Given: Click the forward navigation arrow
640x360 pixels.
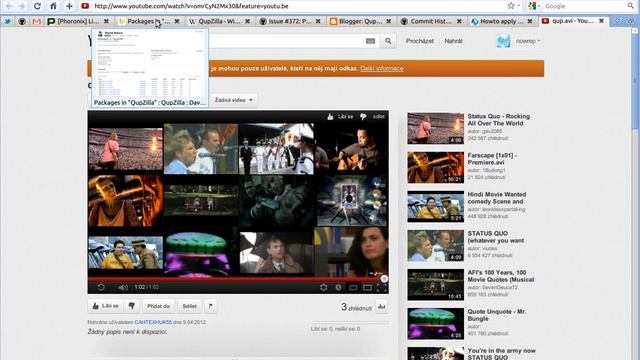Looking at the screenshot, I should coord(22,6).
